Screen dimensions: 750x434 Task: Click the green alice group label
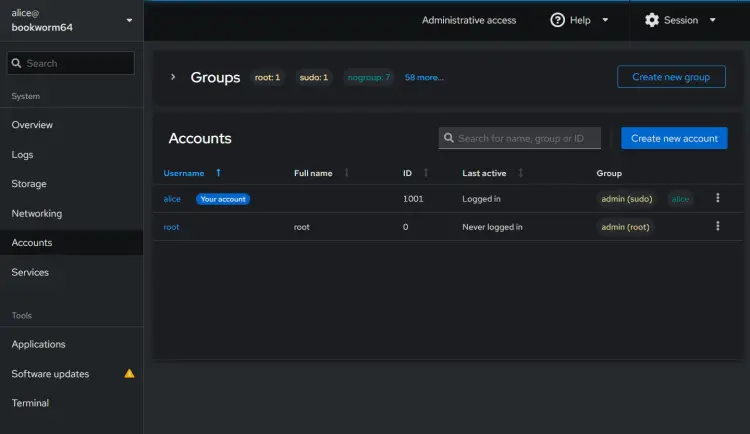680,199
